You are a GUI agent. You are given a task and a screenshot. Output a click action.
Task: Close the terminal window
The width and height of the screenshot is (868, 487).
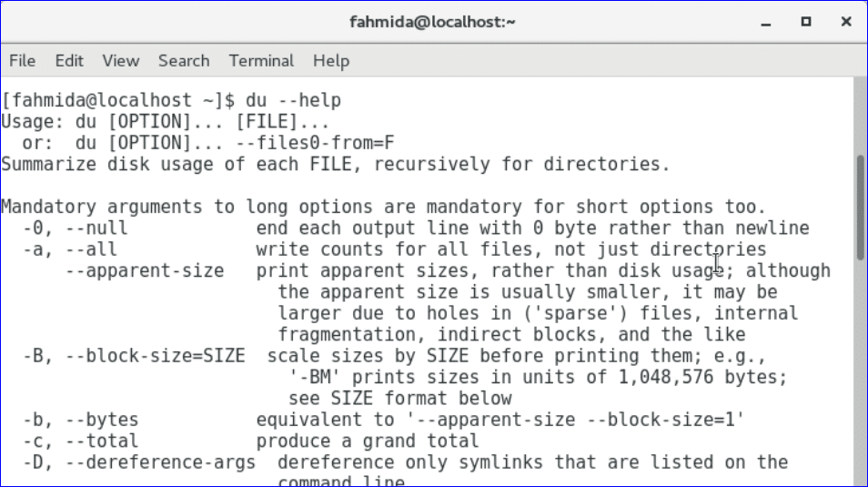(x=847, y=21)
